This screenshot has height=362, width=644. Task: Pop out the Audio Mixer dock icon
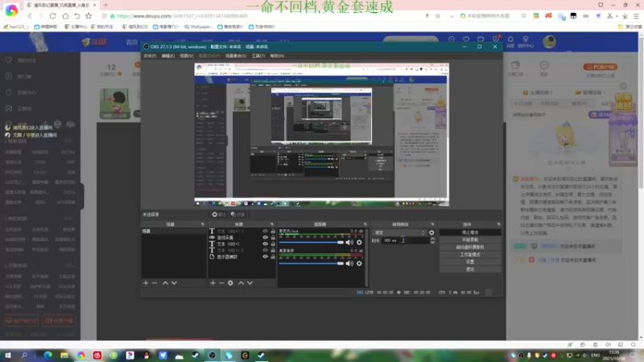coord(365,224)
